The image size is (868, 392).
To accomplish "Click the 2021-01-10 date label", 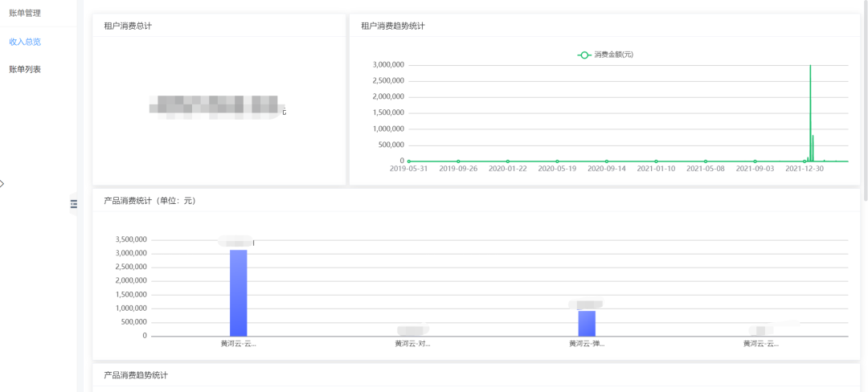I will click(x=656, y=169).
